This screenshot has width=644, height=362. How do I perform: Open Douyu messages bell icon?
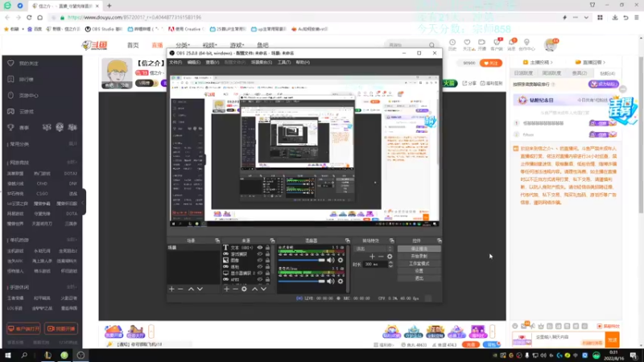512,43
